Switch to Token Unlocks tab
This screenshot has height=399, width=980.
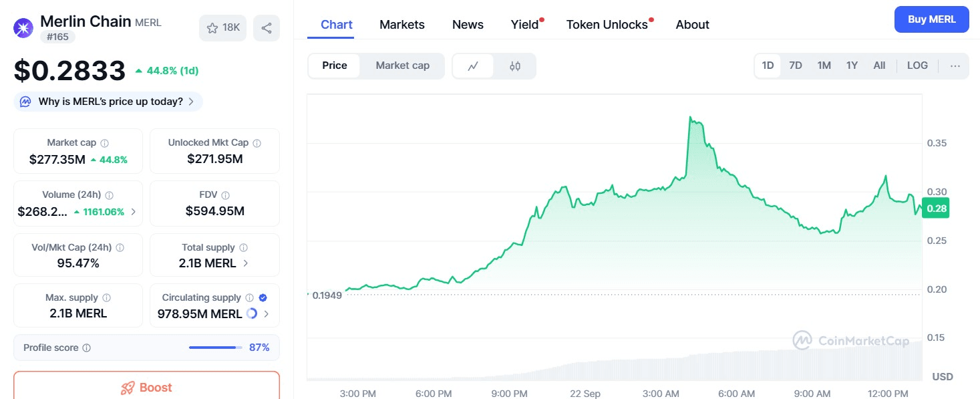607,25
